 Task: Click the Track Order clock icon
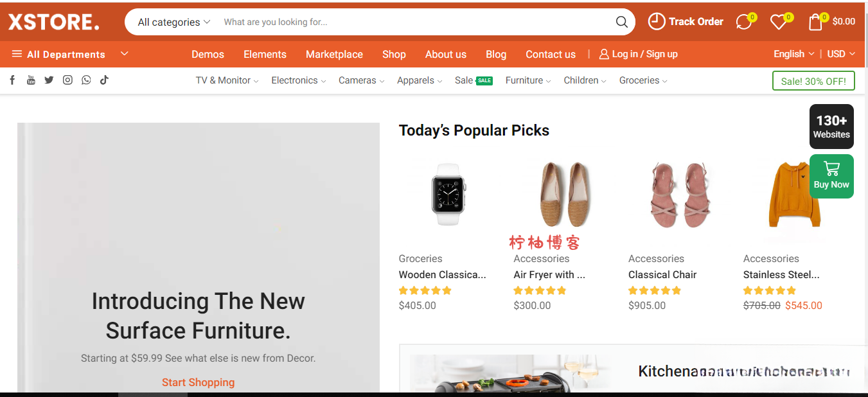tap(656, 21)
